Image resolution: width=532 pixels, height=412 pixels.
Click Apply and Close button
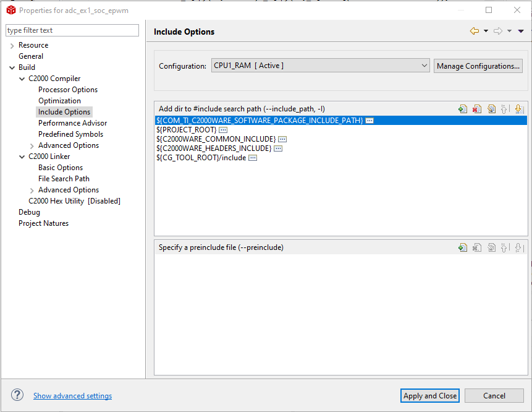tap(430, 396)
